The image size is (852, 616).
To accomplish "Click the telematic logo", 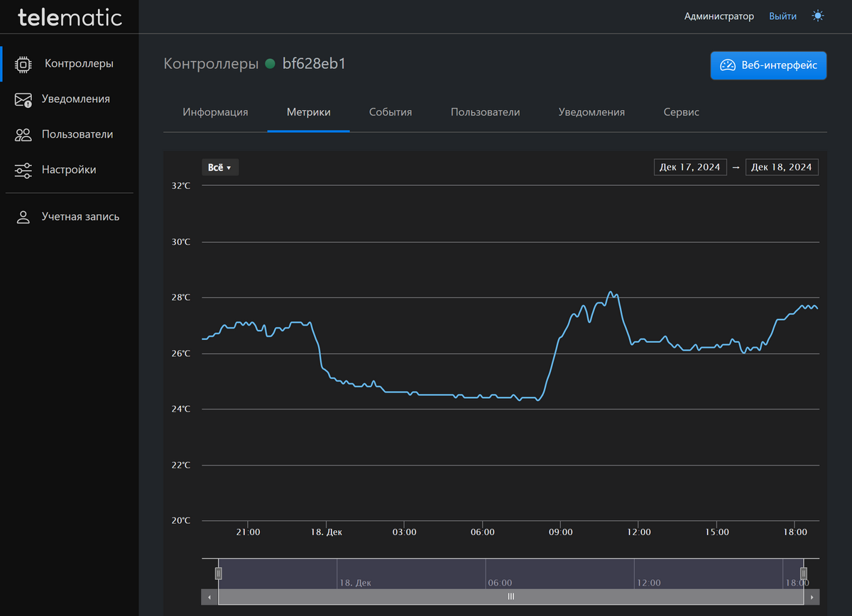I will tap(70, 17).
